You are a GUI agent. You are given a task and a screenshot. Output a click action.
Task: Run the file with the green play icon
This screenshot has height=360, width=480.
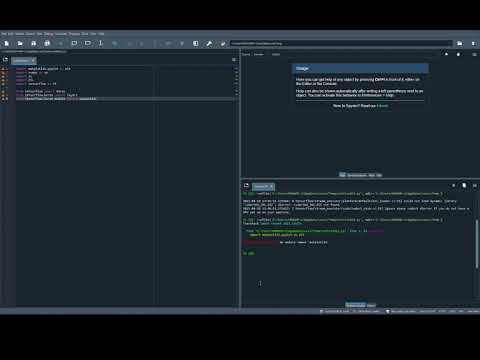tap(61, 43)
